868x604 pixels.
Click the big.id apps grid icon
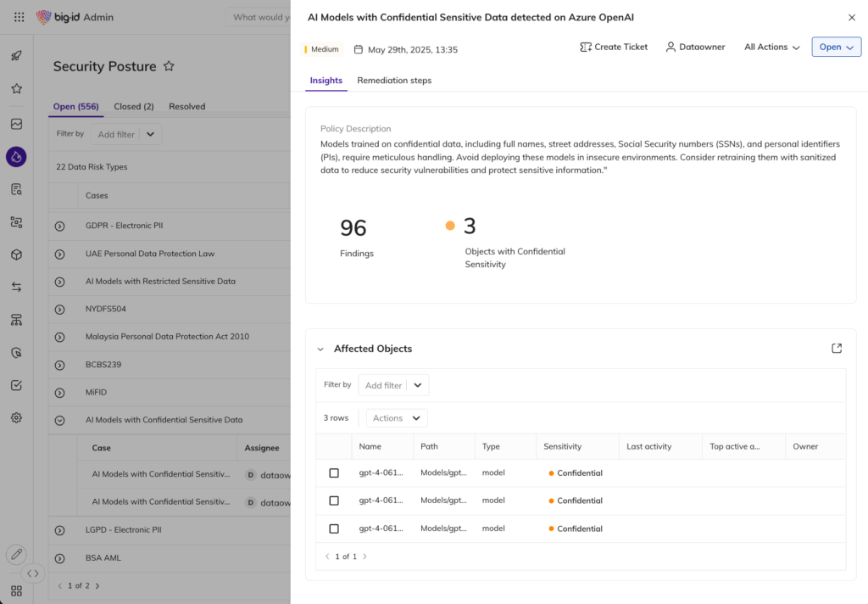tap(19, 17)
